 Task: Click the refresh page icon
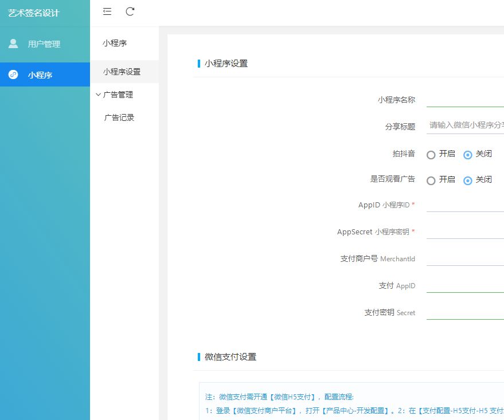pos(130,11)
